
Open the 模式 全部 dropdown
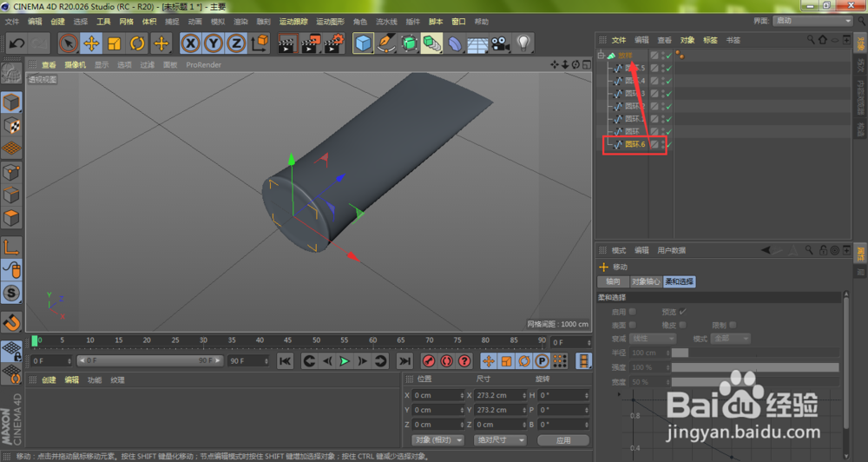tap(731, 339)
